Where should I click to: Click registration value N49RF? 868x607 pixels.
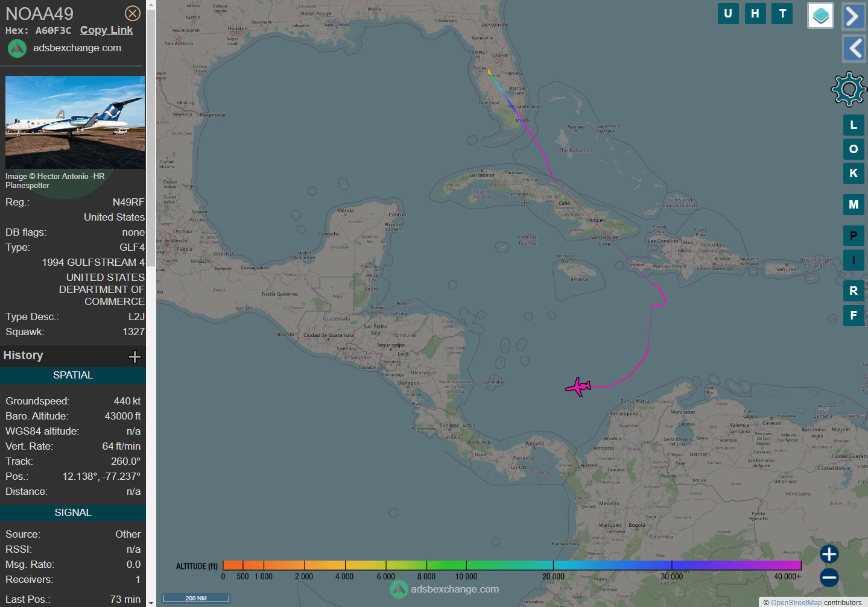pyautogui.click(x=128, y=202)
